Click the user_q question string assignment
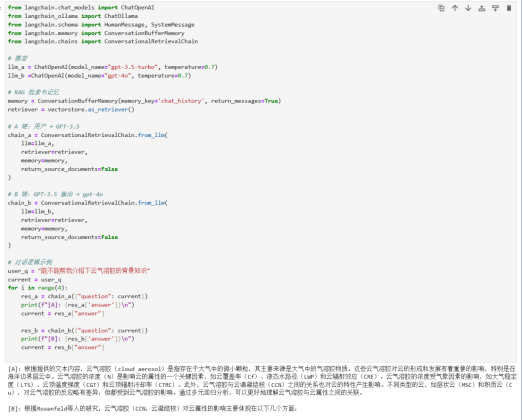523x420 pixels. tap(79, 271)
